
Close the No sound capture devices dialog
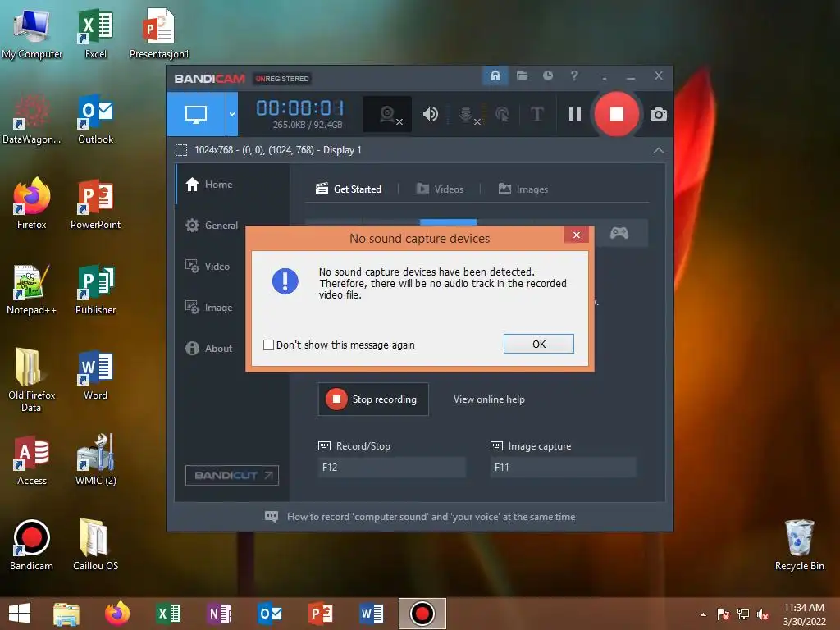pos(576,235)
